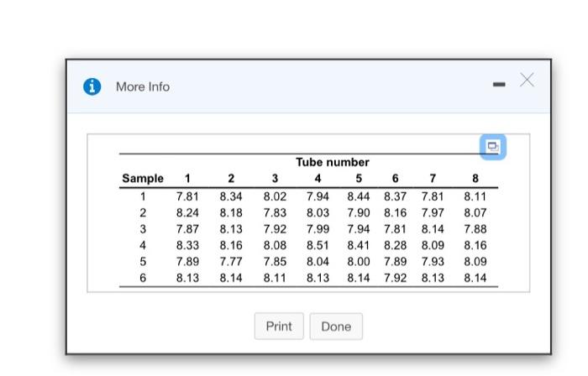The image size is (588, 376).
Task: Select value 7.92 in sample 6 row
Action: [396, 278]
